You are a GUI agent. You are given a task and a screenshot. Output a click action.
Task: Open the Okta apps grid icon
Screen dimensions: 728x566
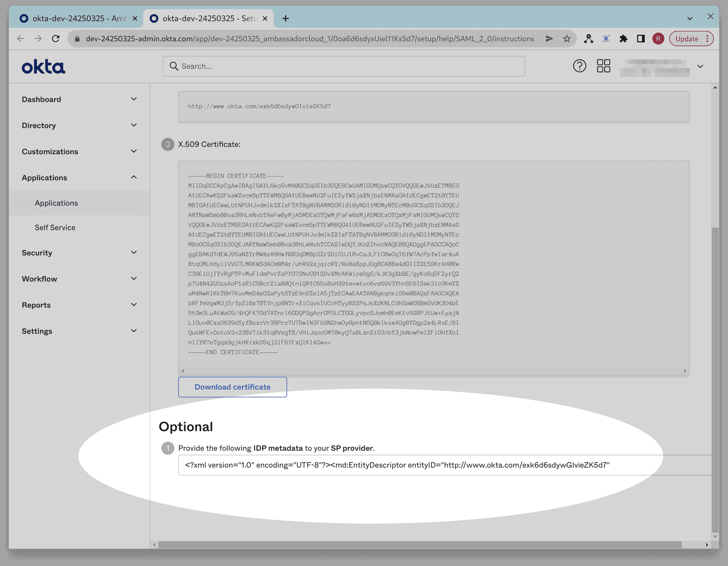click(603, 66)
